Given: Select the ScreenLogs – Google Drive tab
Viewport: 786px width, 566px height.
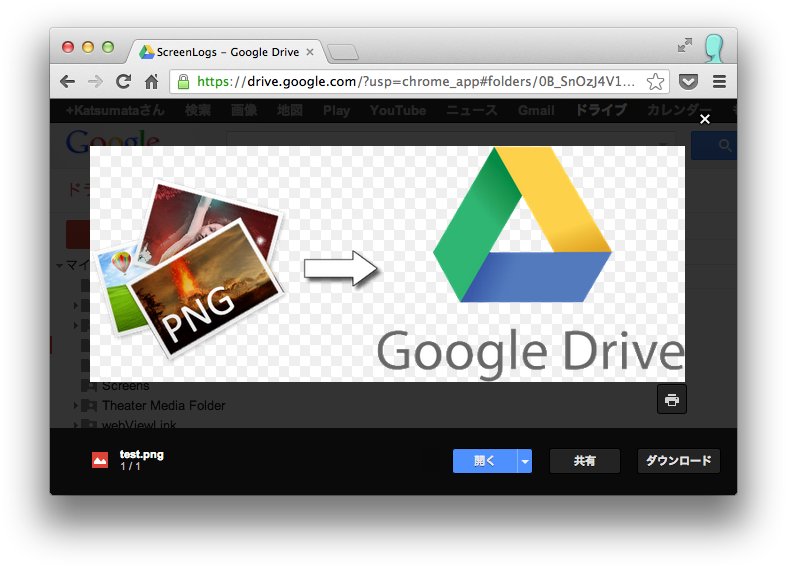Looking at the screenshot, I should (227, 52).
